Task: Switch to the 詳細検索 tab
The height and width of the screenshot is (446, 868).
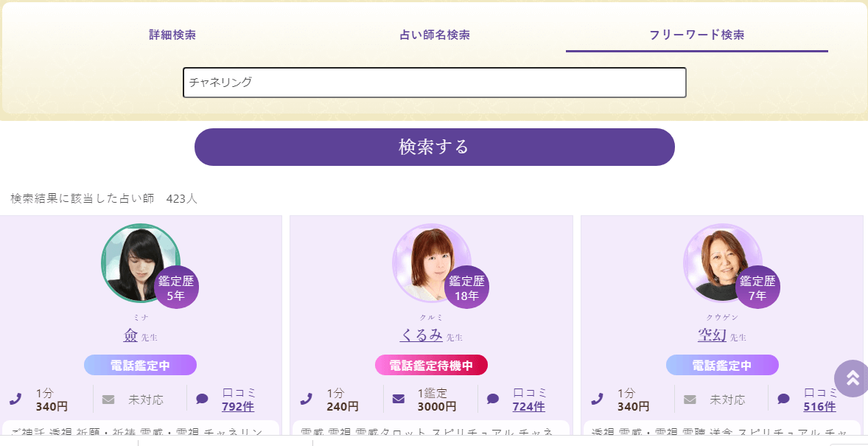Action: [172, 35]
